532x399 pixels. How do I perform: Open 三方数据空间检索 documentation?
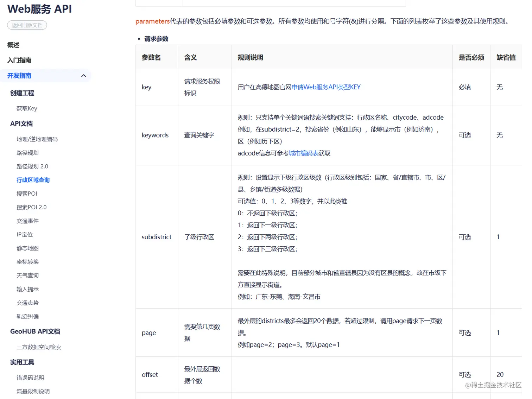39,347
